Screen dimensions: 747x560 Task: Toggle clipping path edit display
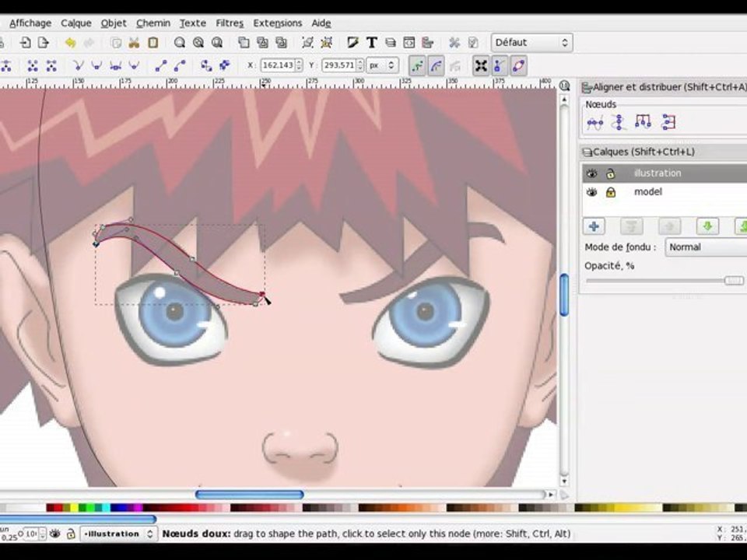coord(417,65)
